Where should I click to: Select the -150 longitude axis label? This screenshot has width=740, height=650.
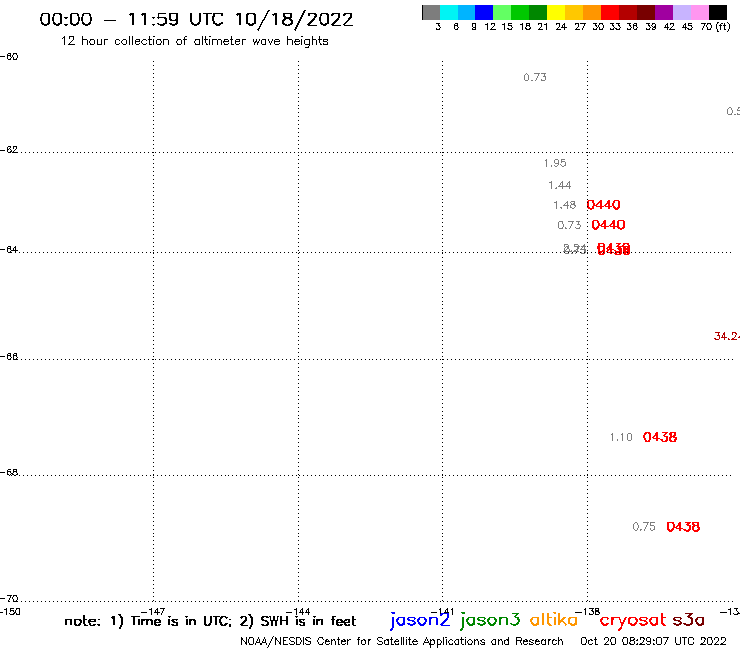[x=10, y=612]
